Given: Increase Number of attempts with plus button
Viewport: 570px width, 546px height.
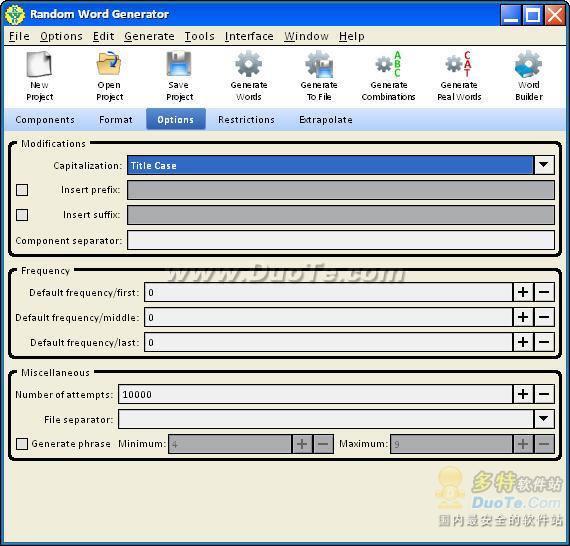Looking at the screenshot, I should pyautogui.click(x=523, y=394).
